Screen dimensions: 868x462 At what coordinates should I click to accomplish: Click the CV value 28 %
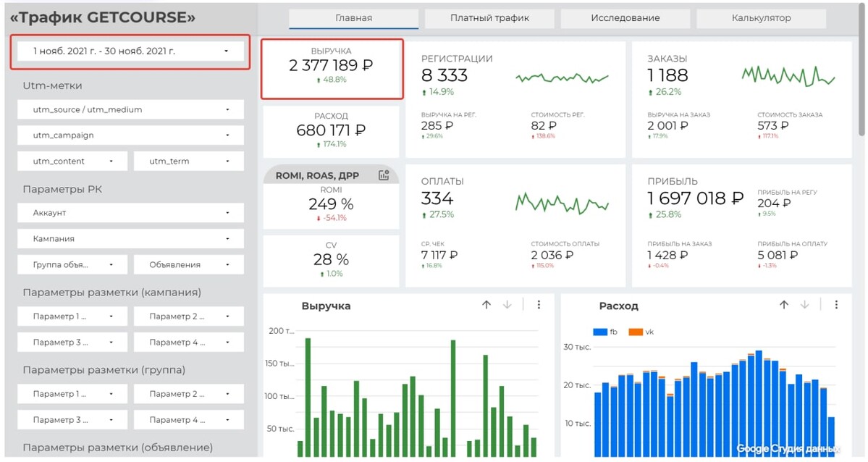tap(331, 260)
